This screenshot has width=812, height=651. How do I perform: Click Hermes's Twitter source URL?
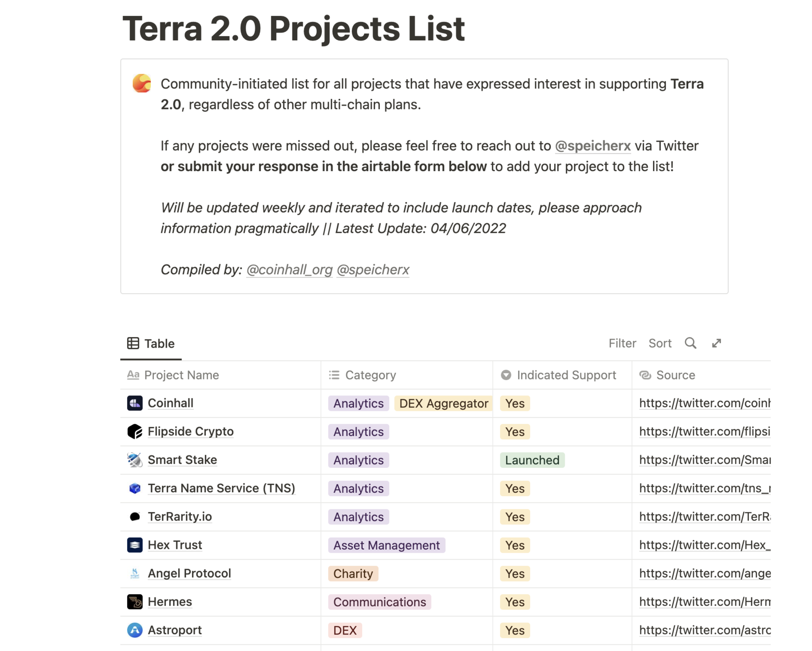[x=705, y=602]
